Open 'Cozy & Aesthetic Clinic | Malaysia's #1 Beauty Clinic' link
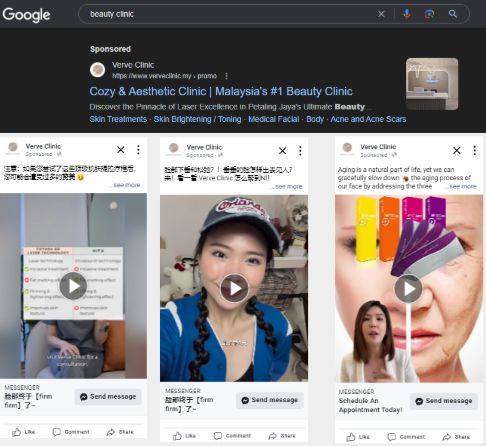Screen dimensions: 486x446 coord(221,91)
